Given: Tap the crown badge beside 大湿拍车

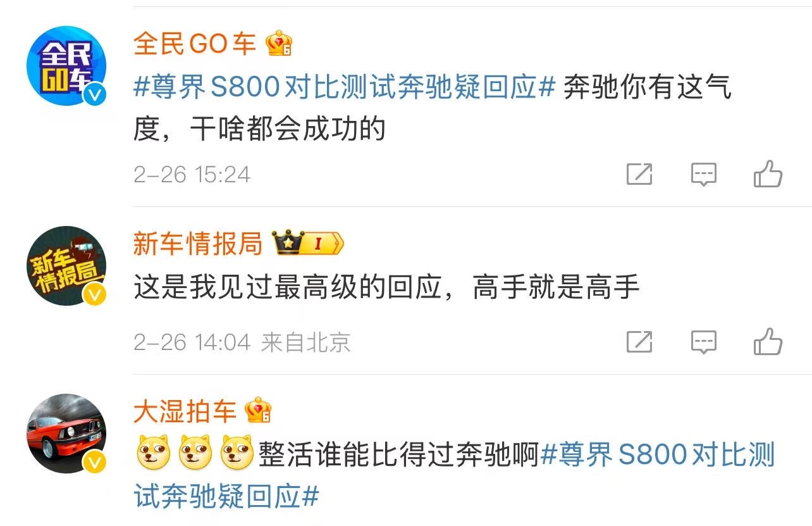Looking at the screenshot, I should click(x=258, y=411).
